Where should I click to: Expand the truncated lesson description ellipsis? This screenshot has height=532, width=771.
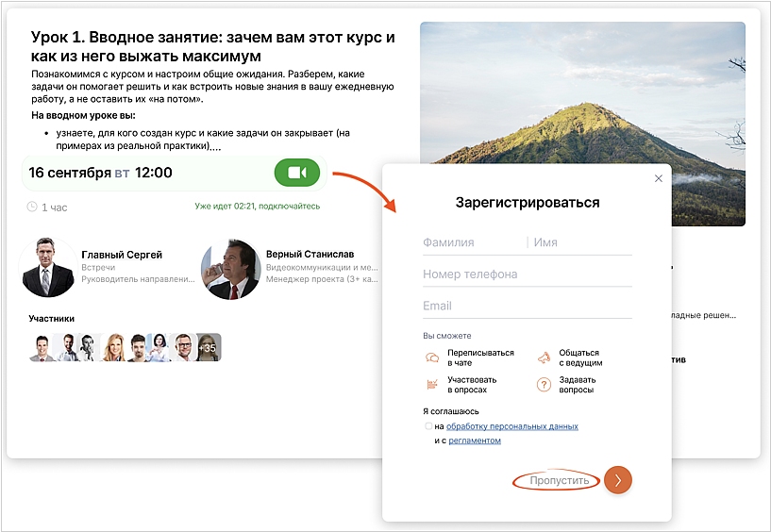point(216,147)
